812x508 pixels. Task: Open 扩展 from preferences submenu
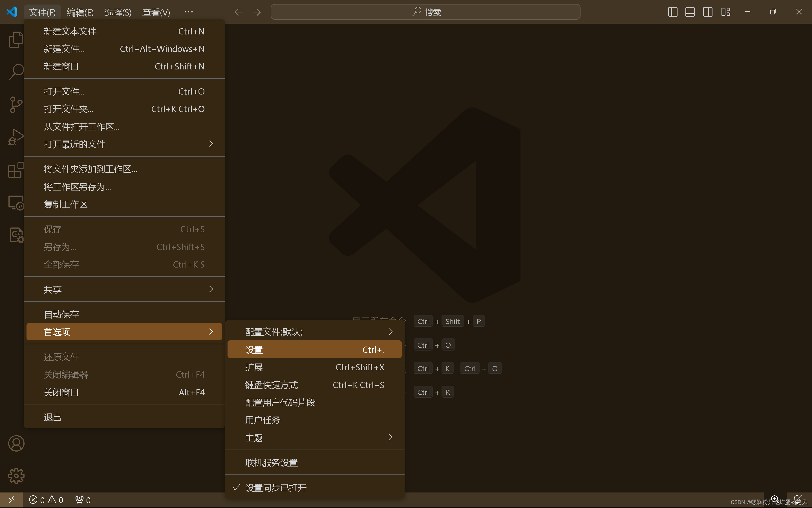tap(314, 367)
